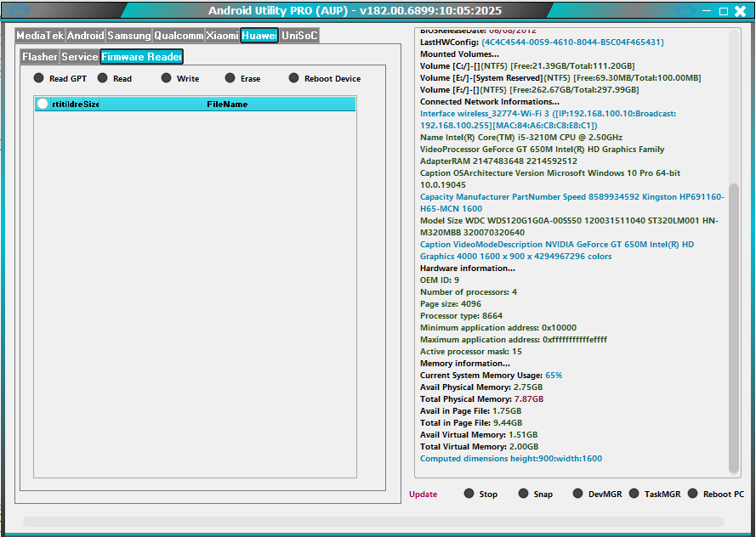756x537 pixels.
Task: Toggle the select-all circle in table header
Action: (x=43, y=104)
